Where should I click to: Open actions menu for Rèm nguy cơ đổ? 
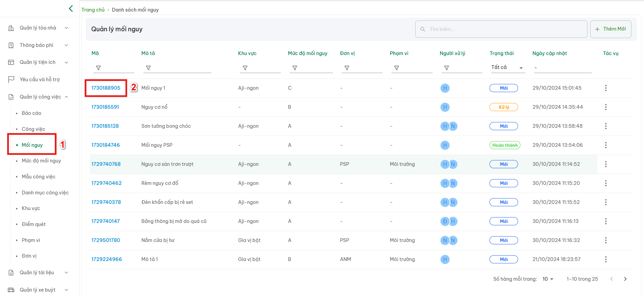pos(606,183)
